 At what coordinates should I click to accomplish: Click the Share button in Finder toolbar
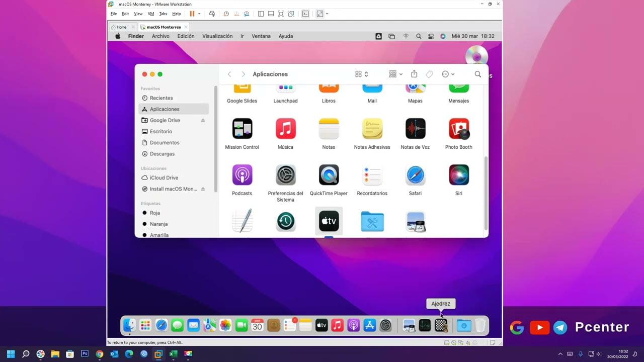pyautogui.click(x=414, y=74)
